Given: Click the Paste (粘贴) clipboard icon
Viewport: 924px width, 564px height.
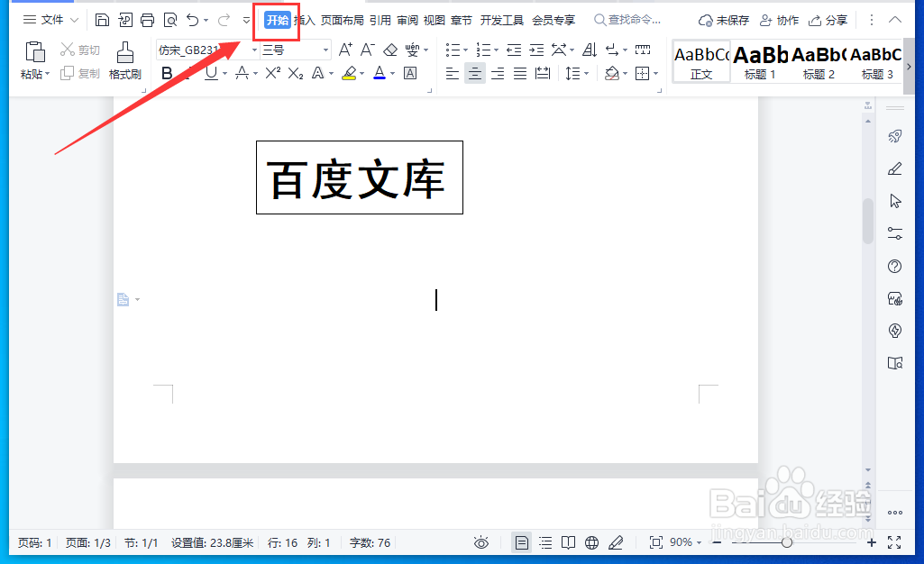Looking at the screenshot, I should pos(35,52).
